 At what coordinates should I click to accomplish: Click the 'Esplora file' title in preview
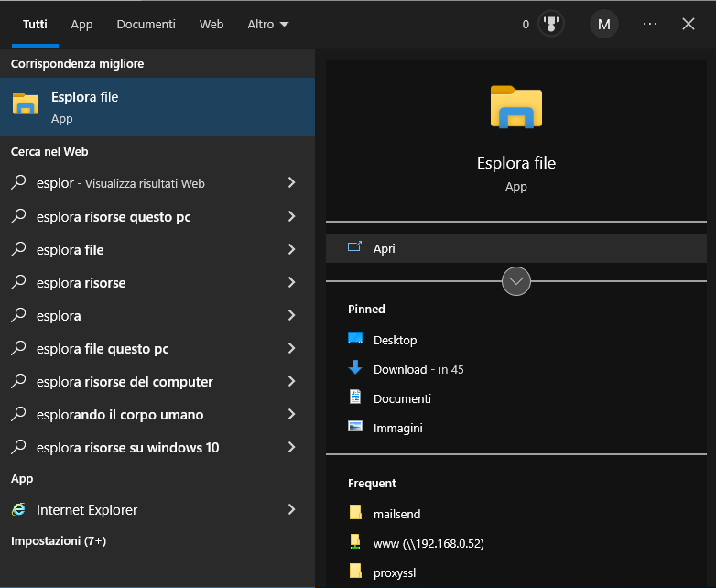516,163
